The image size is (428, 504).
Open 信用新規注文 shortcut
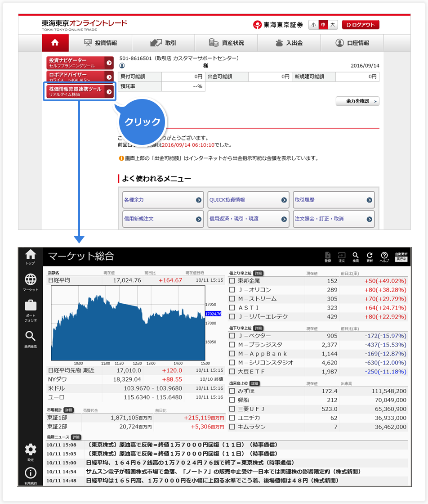click(163, 219)
